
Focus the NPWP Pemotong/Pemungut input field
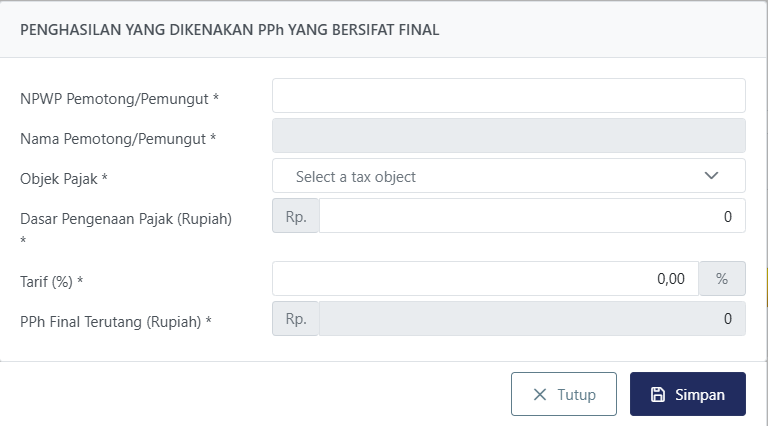[508, 96]
